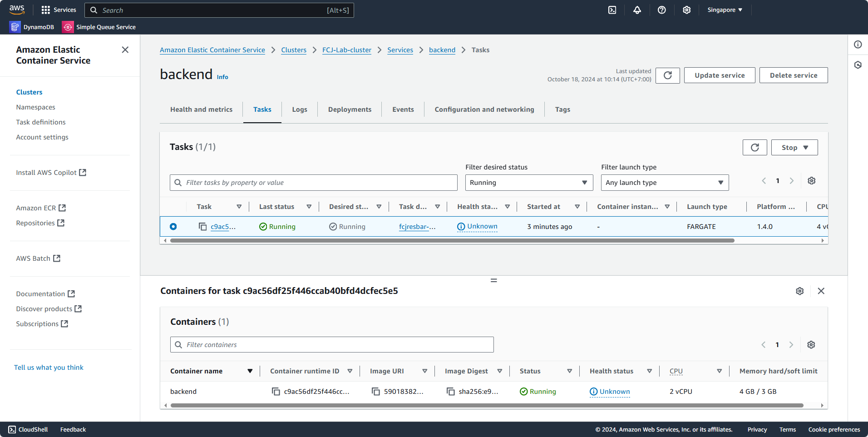
Task: Open FCJ-Lab-cluster breadcrumb link
Action: pyautogui.click(x=347, y=50)
